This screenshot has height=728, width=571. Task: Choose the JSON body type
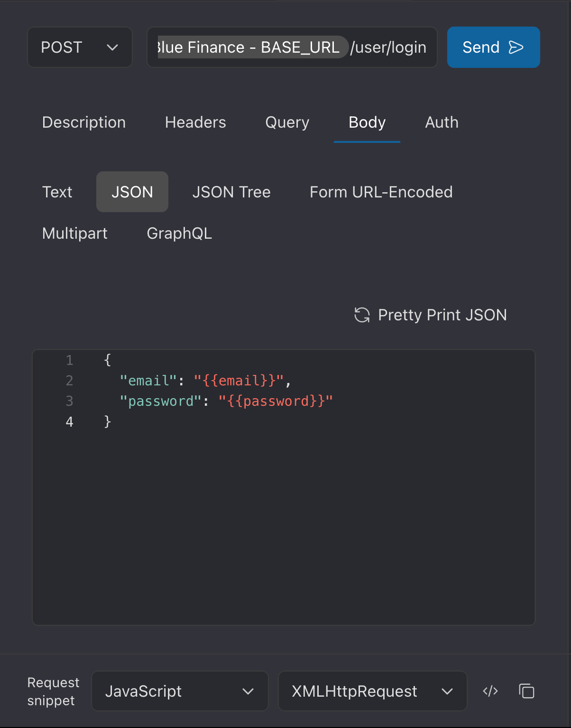coord(132,192)
